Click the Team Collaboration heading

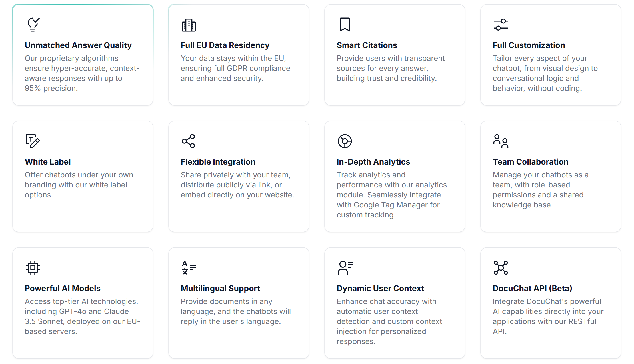pyautogui.click(x=531, y=162)
